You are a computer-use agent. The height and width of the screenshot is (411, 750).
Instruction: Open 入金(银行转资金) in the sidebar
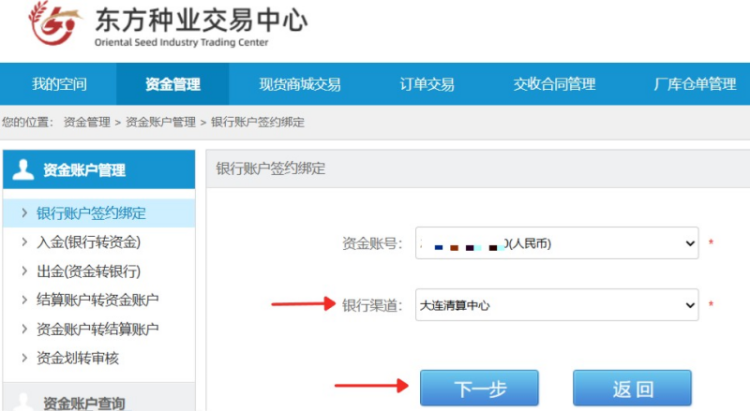pyautogui.click(x=88, y=242)
